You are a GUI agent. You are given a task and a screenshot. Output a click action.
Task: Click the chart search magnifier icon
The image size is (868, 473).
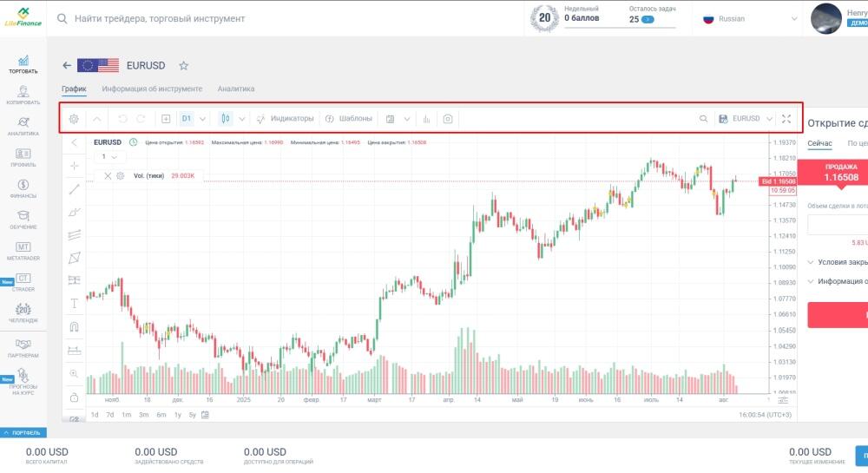coord(703,119)
